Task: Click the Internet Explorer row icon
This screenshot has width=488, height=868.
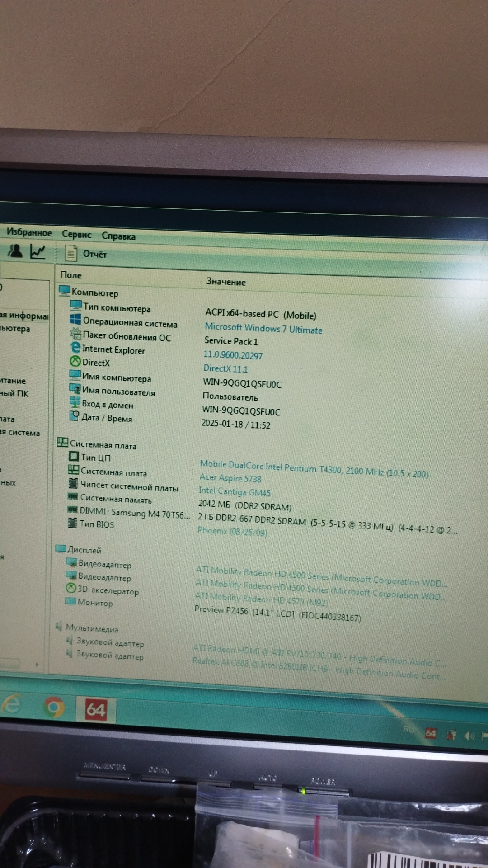Action: (75, 347)
